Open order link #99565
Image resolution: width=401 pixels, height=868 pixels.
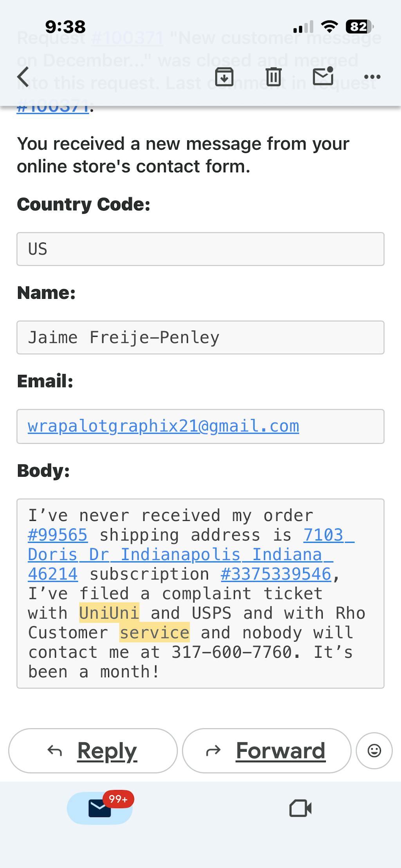click(x=58, y=535)
